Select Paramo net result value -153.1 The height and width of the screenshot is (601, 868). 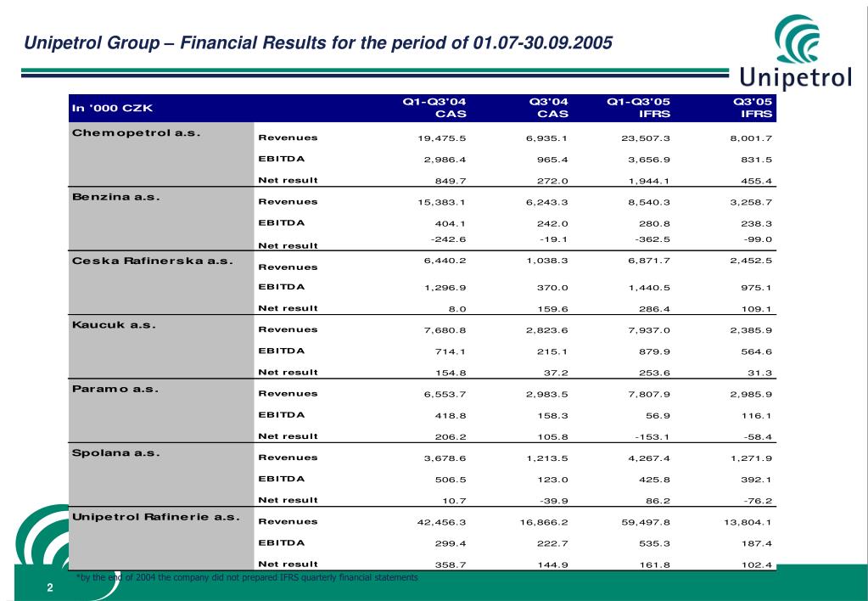pyautogui.click(x=652, y=437)
